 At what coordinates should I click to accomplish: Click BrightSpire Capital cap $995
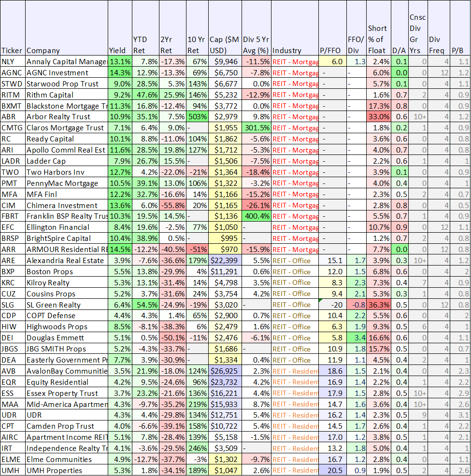225,238
